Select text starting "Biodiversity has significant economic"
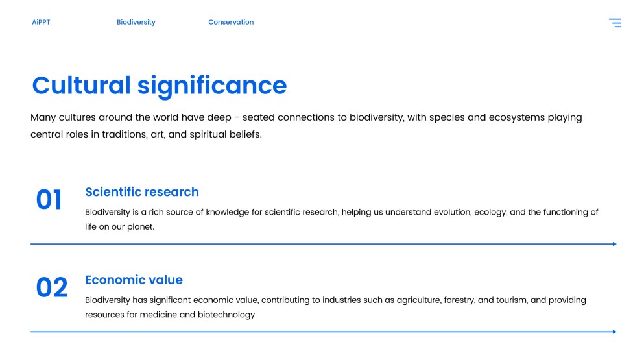 pyautogui.click(x=335, y=300)
